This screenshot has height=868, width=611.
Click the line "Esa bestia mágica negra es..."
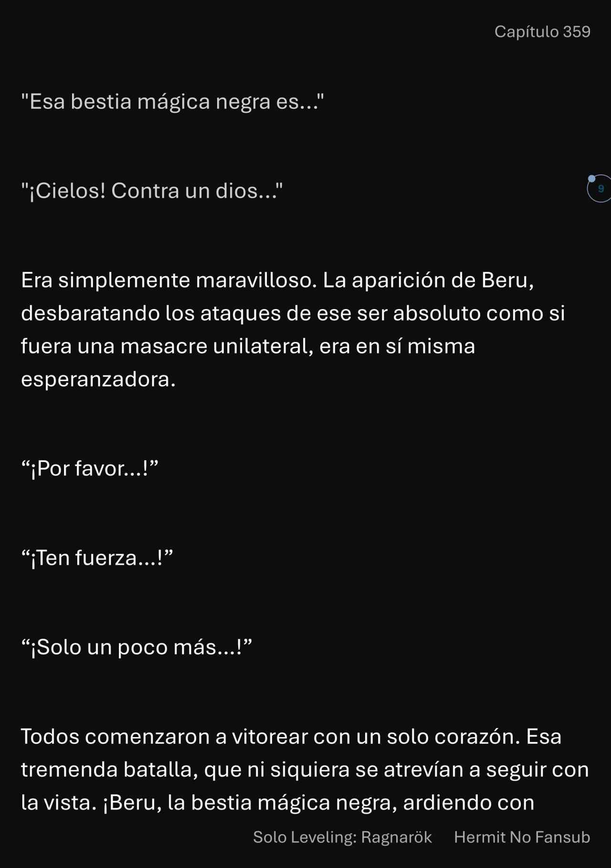tap(172, 101)
